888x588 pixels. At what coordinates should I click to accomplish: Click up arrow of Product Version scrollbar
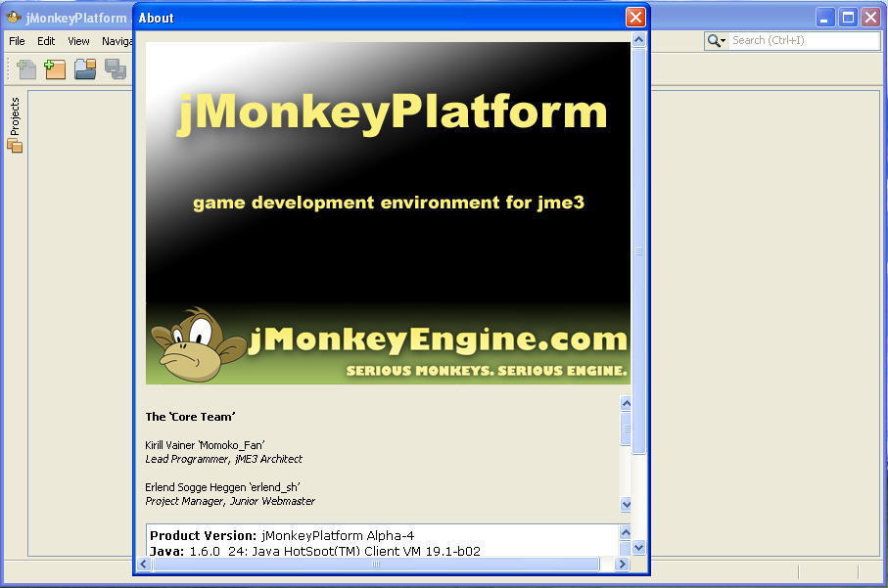pos(626,532)
